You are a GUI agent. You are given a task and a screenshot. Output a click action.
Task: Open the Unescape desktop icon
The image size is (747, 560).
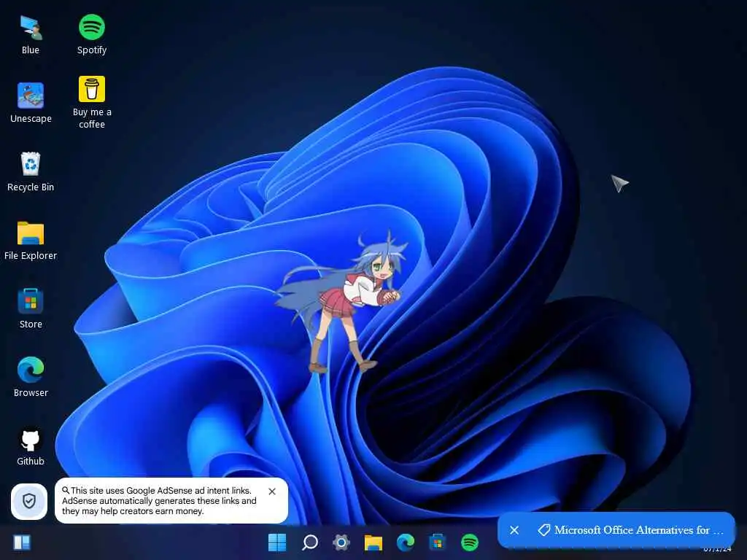click(31, 102)
